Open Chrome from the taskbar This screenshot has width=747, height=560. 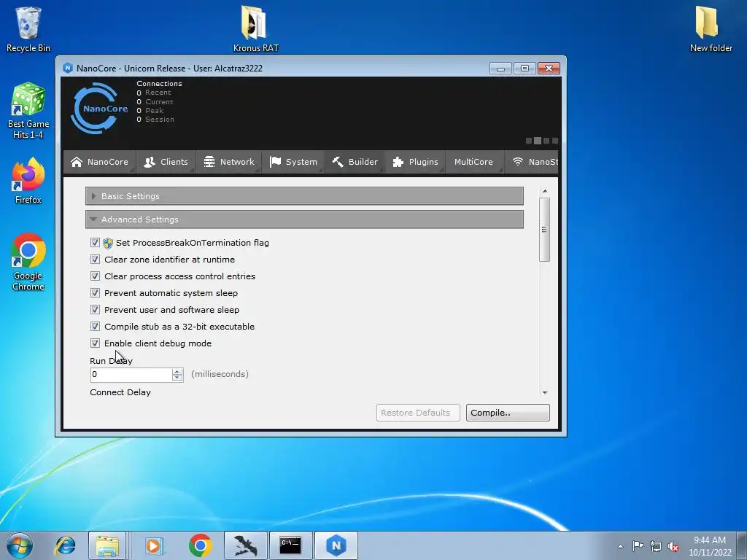[x=201, y=545]
